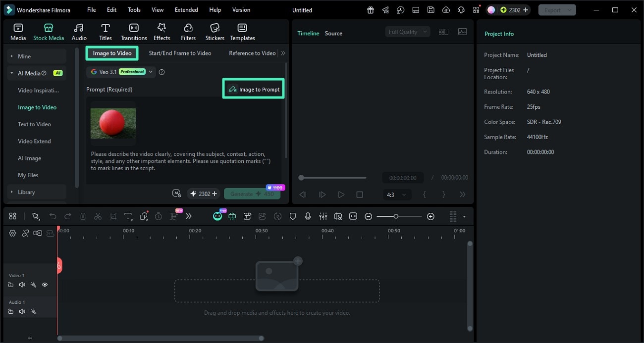
Task: Click the microphone voiceover icon
Action: pyautogui.click(x=308, y=216)
